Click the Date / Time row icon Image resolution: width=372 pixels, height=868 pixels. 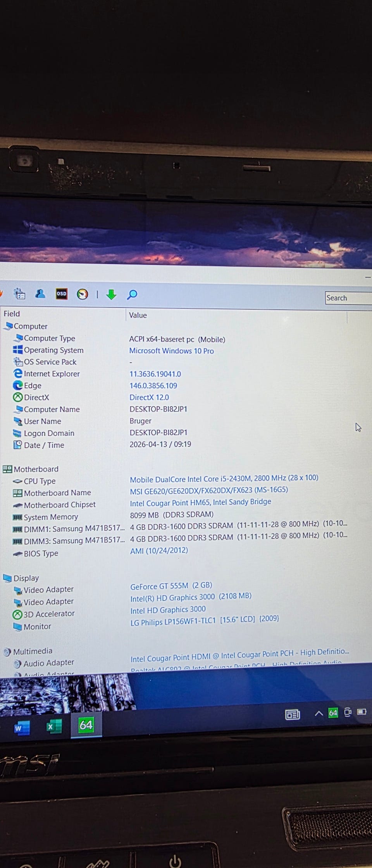click(x=17, y=444)
